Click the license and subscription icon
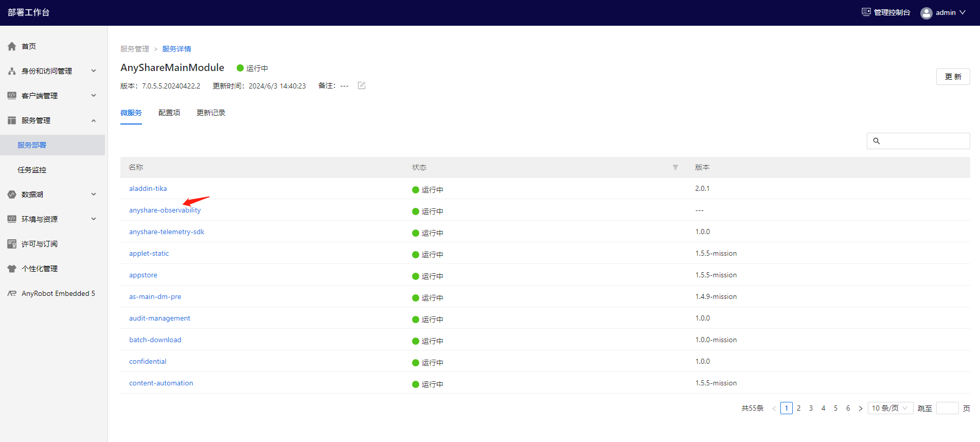This screenshot has width=980, height=442. pyautogui.click(x=12, y=244)
